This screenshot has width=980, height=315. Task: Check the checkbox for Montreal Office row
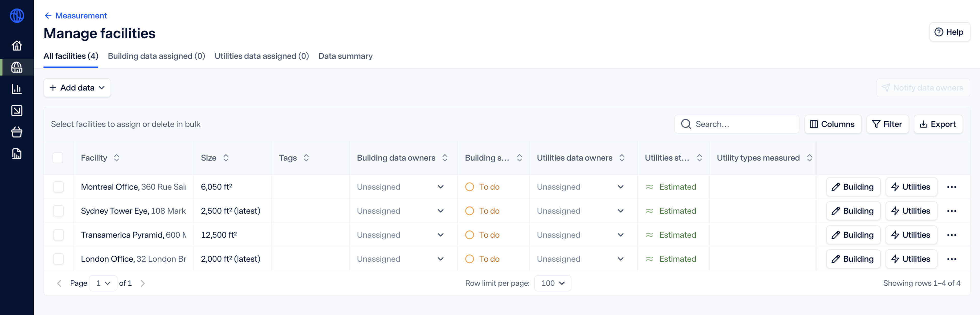click(58, 186)
